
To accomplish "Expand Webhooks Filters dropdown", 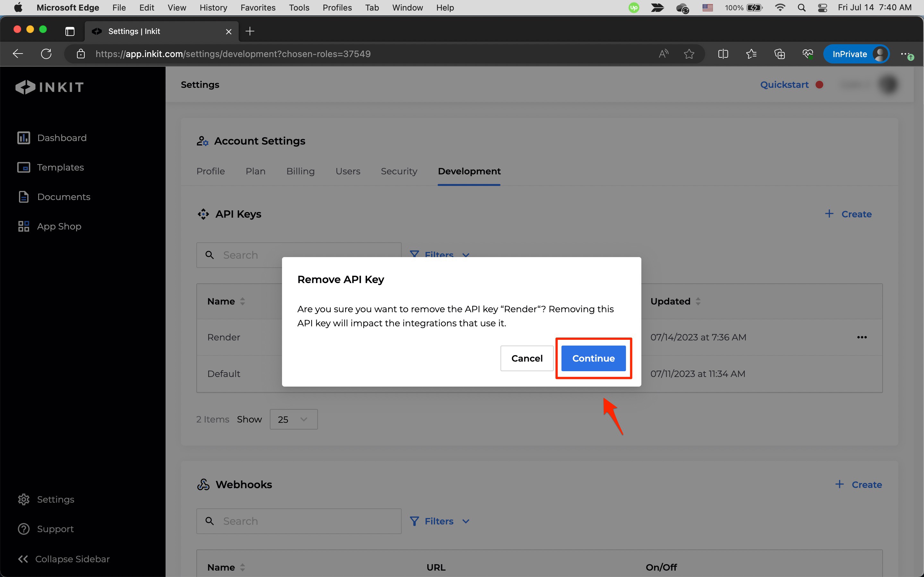I will [x=439, y=521].
